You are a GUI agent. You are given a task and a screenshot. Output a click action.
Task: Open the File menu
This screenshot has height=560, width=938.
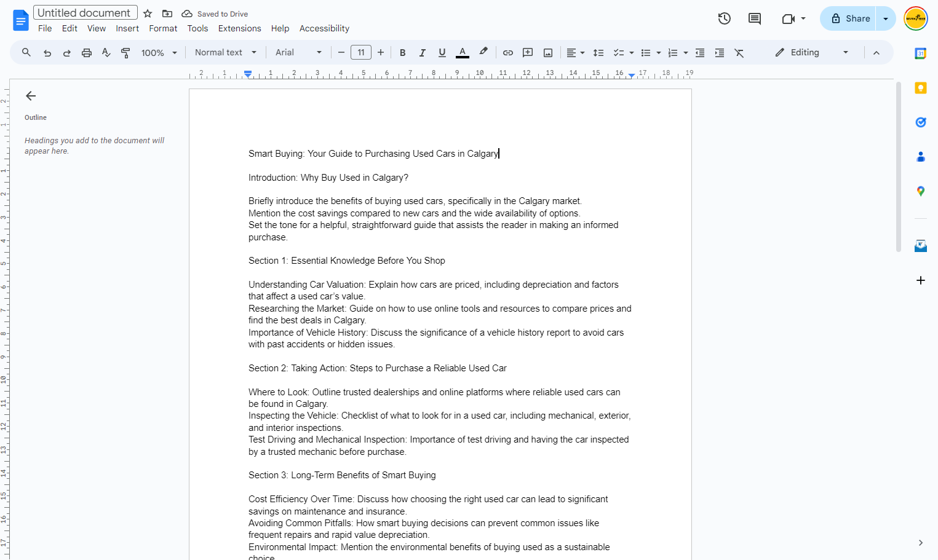coord(45,28)
